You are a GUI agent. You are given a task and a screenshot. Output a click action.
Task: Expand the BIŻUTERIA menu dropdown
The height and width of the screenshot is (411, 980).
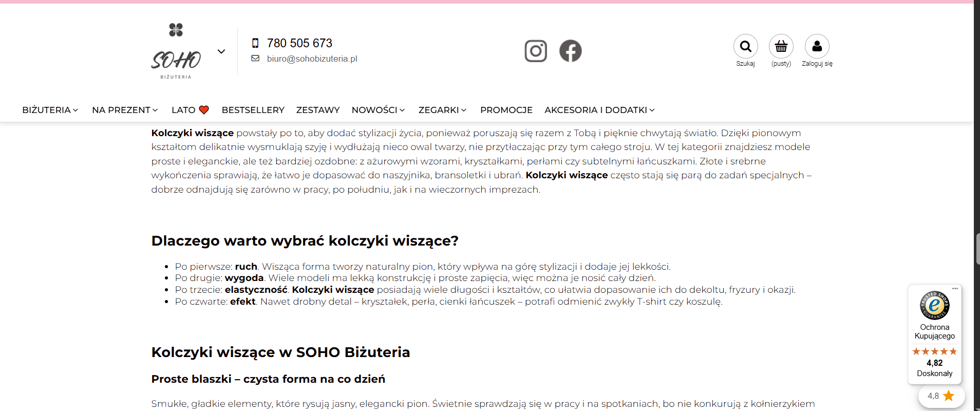point(50,110)
